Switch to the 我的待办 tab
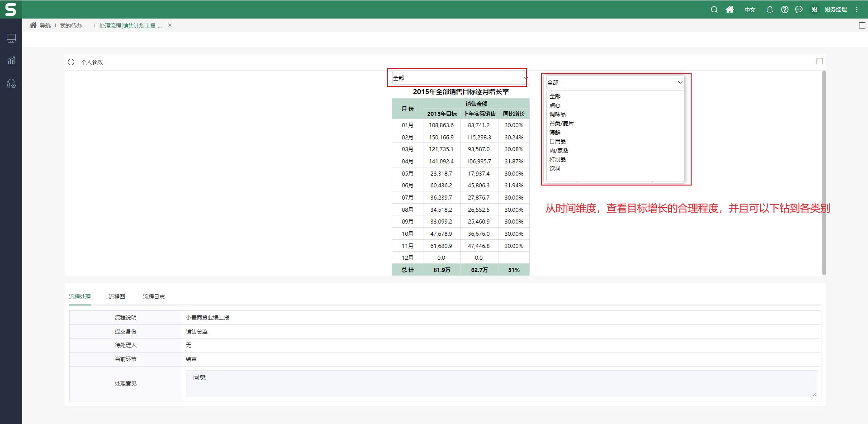 pos(71,26)
